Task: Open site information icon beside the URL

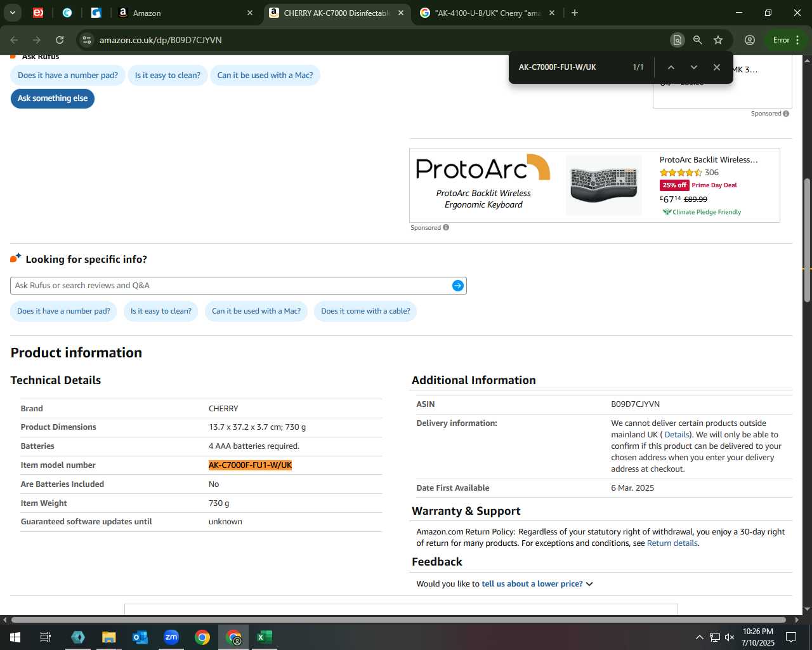Action: [87, 40]
